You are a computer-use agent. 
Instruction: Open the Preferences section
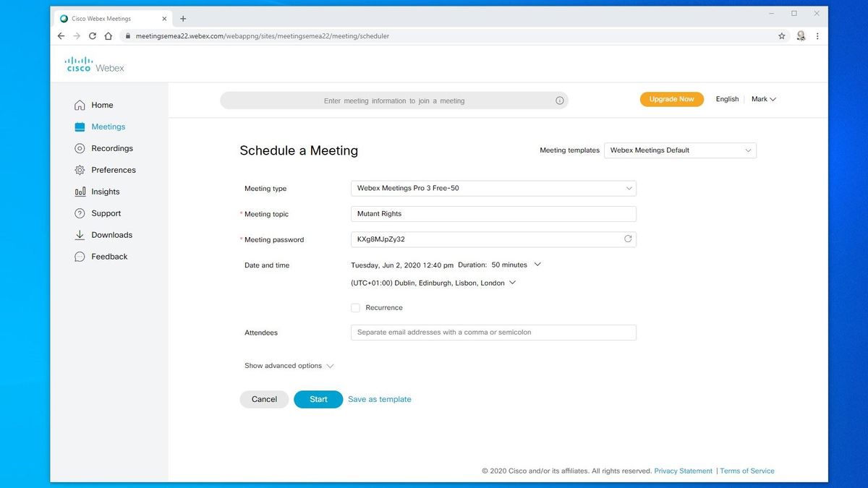tap(114, 170)
